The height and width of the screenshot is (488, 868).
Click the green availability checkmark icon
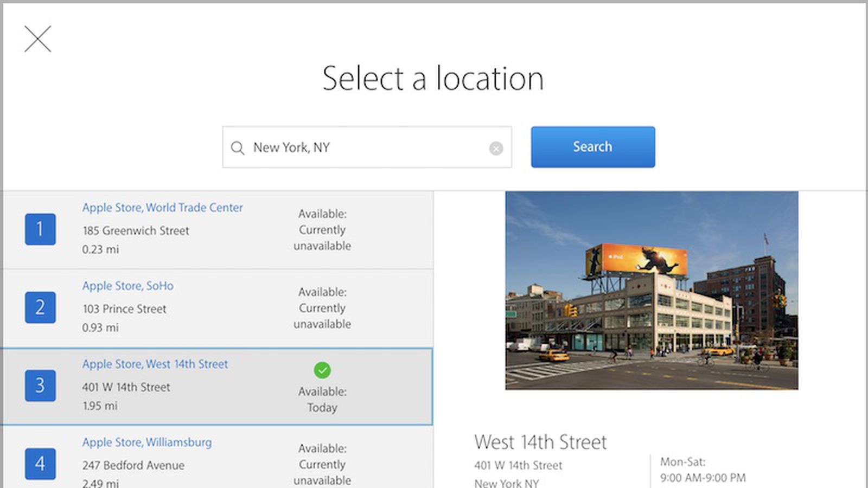pyautogui.click(x=322, y=370)
